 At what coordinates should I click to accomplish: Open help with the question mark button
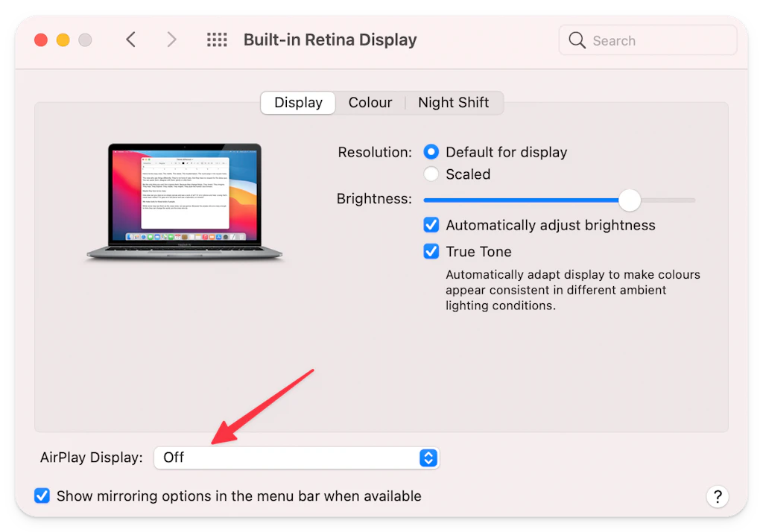(718, 496)
